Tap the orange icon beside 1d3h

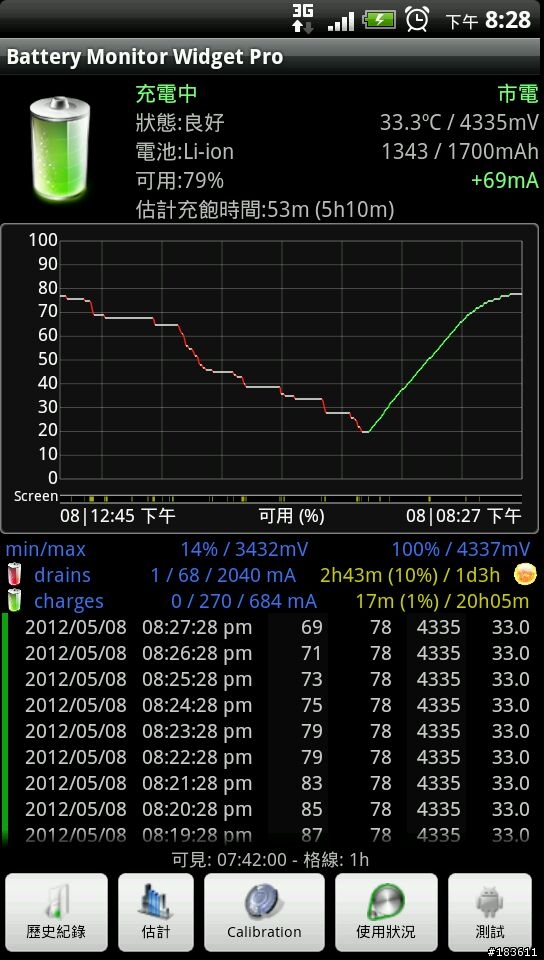tap(526, 574)
